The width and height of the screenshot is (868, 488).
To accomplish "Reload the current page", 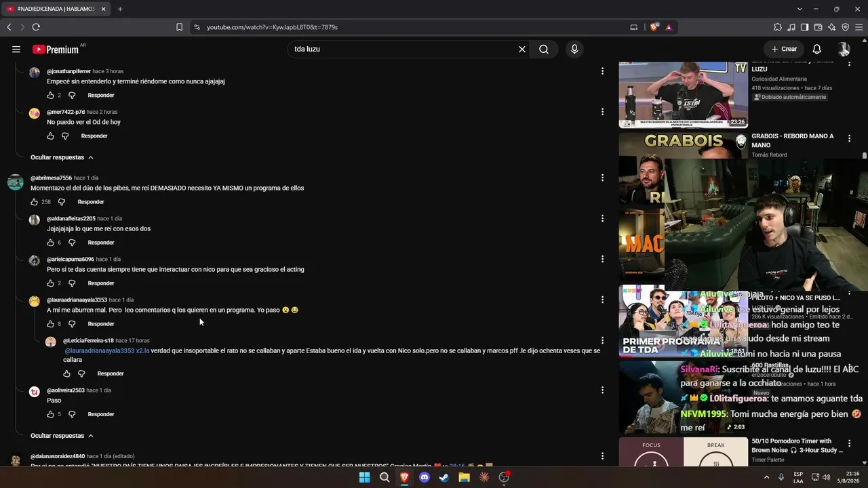I will click(36, 27).
